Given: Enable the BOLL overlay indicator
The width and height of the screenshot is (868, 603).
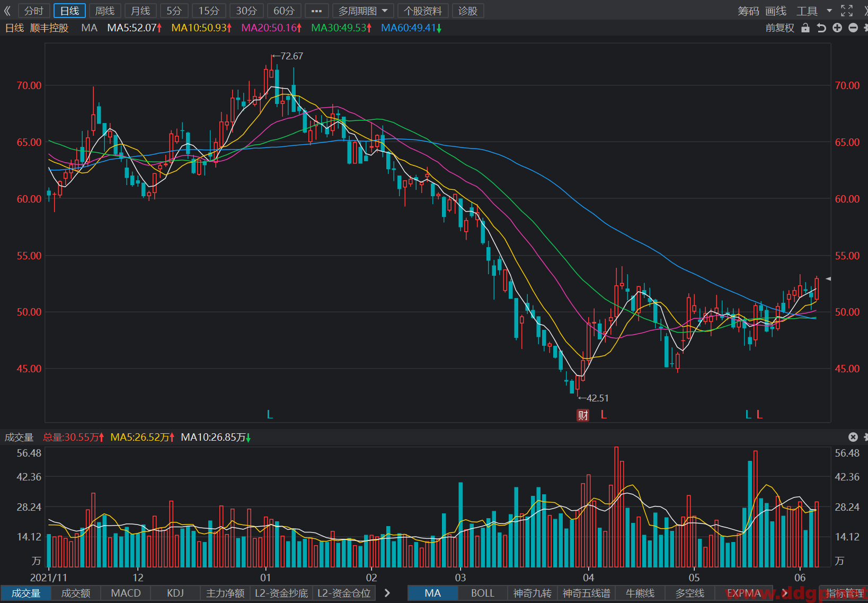Looking at the screenshot, I should coord(483,593).
